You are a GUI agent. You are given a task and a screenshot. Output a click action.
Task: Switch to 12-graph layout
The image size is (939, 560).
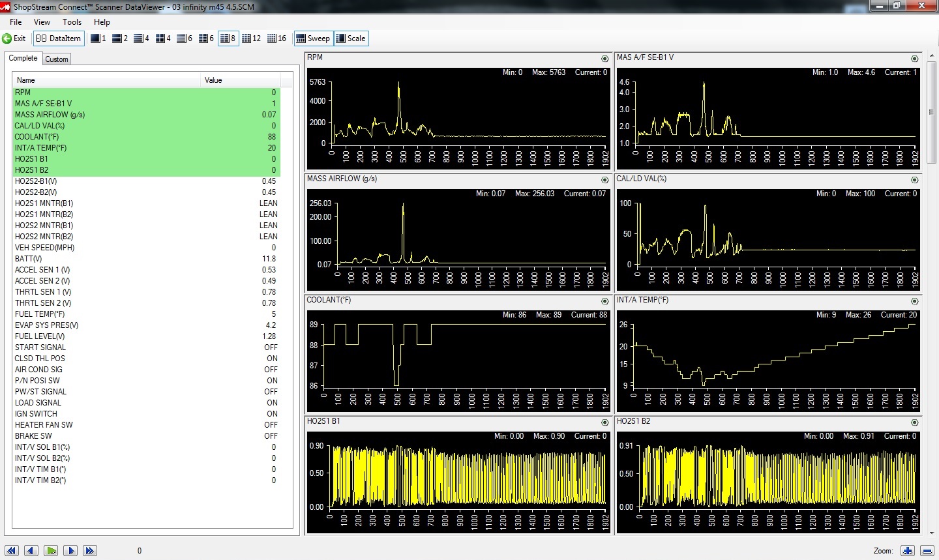pyautogui.click(x=251, y=38)
